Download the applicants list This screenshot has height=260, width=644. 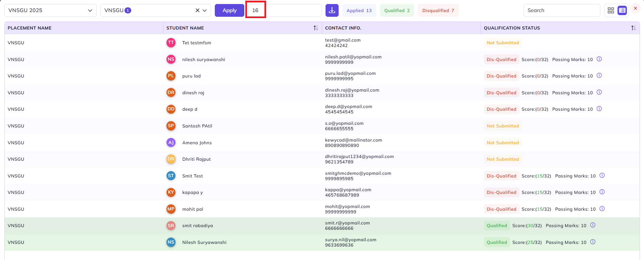(332, 10)
